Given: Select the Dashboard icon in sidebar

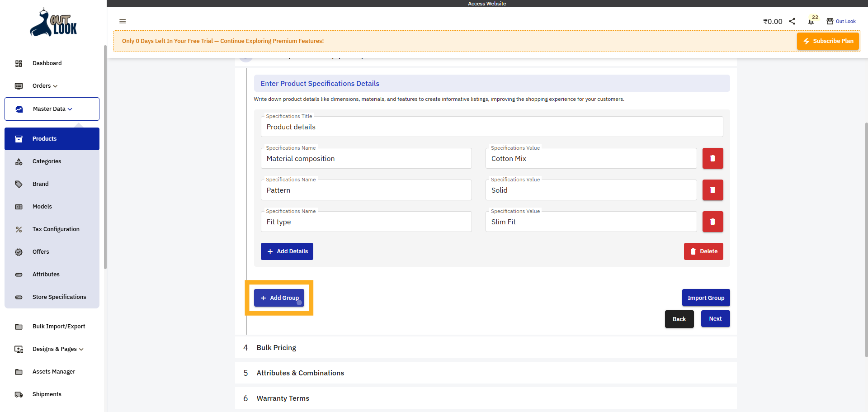Looking at the screenshot, I should (x=19, y=63).
